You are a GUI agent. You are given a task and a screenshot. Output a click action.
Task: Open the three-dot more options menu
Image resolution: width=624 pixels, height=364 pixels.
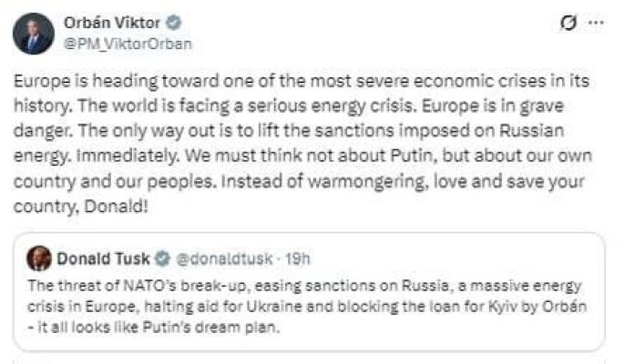coord(596,24)
